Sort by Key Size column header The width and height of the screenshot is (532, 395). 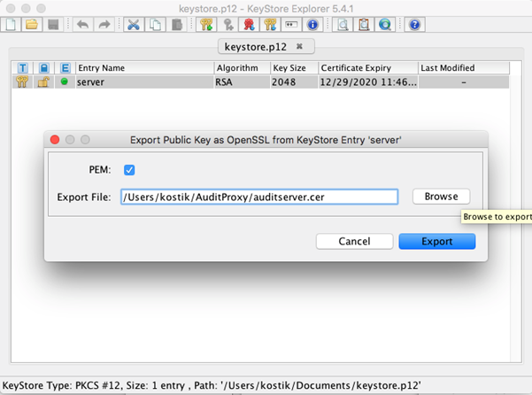pos(294,68)
